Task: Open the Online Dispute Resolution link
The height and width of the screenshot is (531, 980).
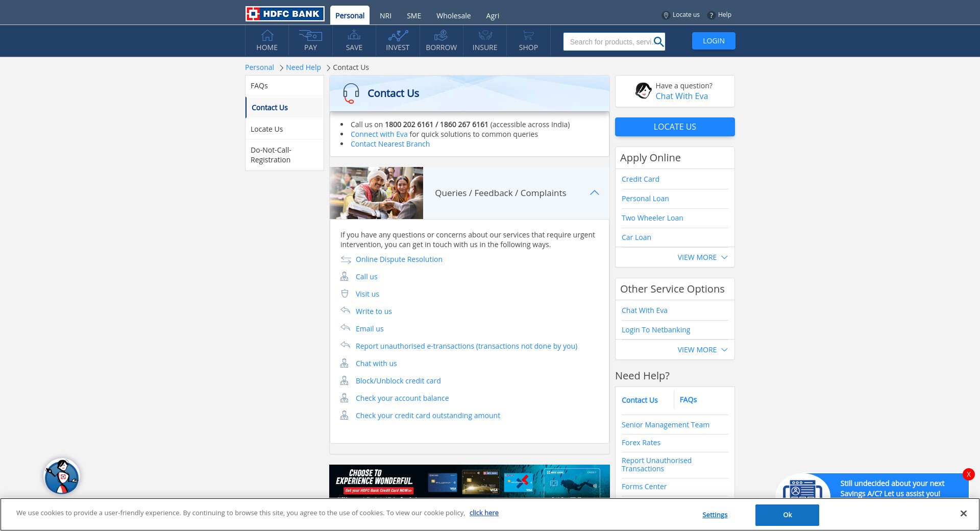Action: 399,259
